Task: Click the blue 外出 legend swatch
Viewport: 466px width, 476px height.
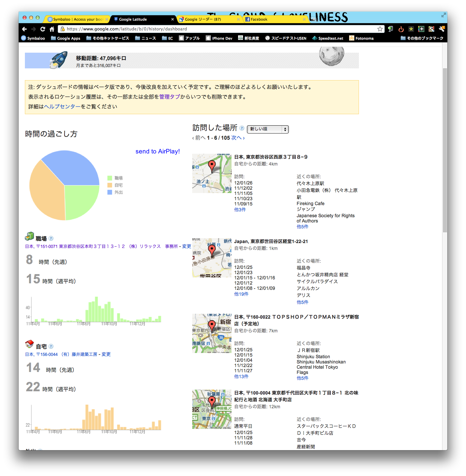Action: [x=110, y=192]
